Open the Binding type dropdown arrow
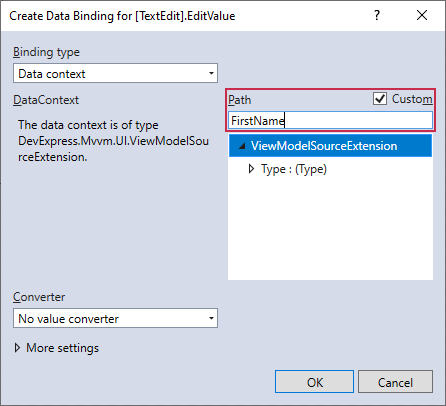 click(x=211, y=73)
